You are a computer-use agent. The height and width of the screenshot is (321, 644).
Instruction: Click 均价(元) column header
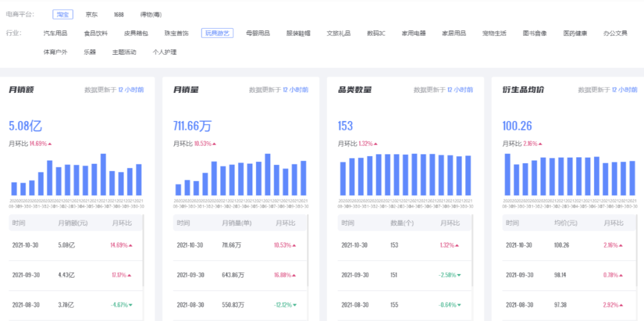[x=566, y=223]
